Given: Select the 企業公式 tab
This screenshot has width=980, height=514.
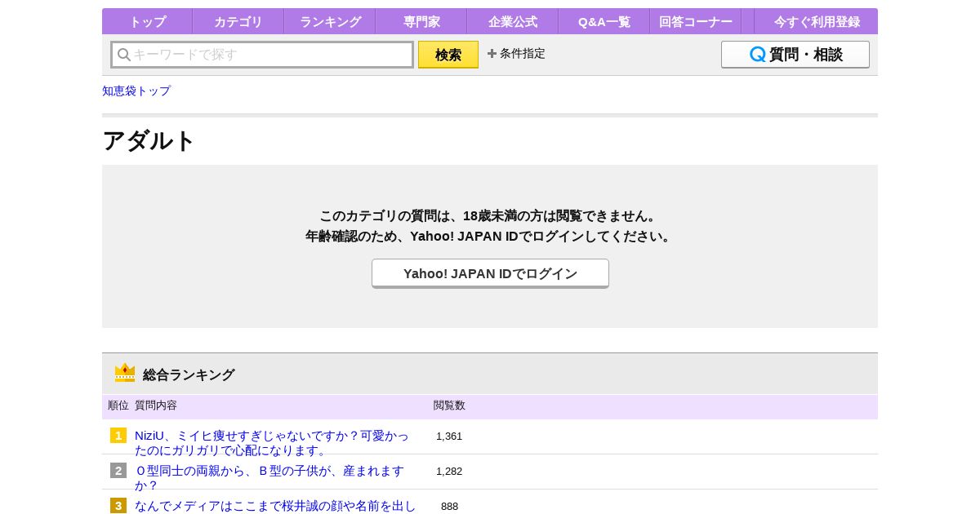Looking at the screenshot, I should click(513, 22).
